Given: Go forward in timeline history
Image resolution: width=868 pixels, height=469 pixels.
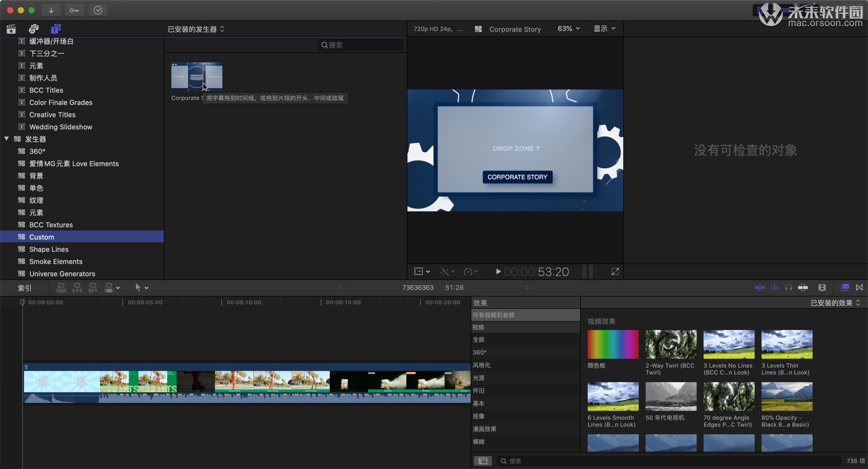Looking at the screenshot, I should point(527,287).
